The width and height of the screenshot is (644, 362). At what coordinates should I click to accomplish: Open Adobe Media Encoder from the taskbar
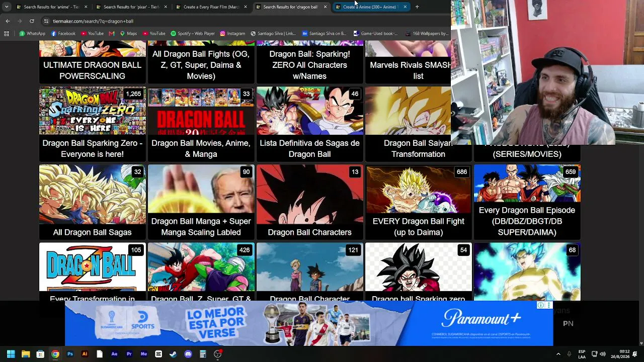[x=144, y=354]
